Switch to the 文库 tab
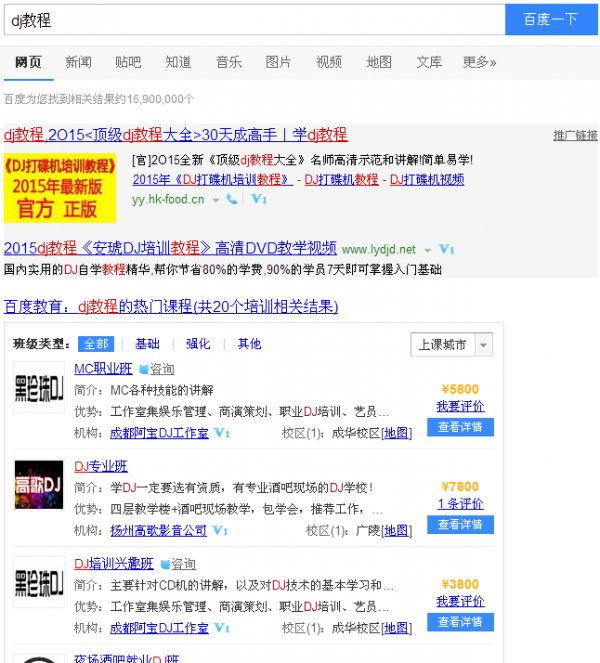 click(x=429, y=62)
